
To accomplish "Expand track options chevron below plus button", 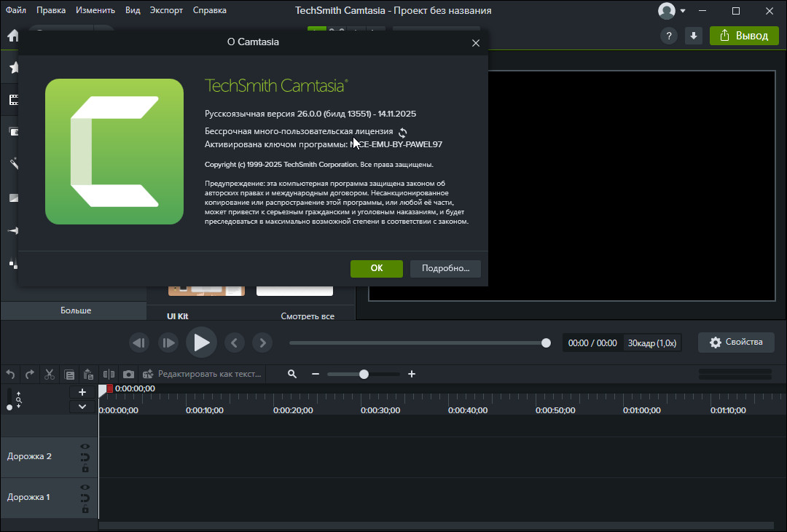I will coord(82,407).
